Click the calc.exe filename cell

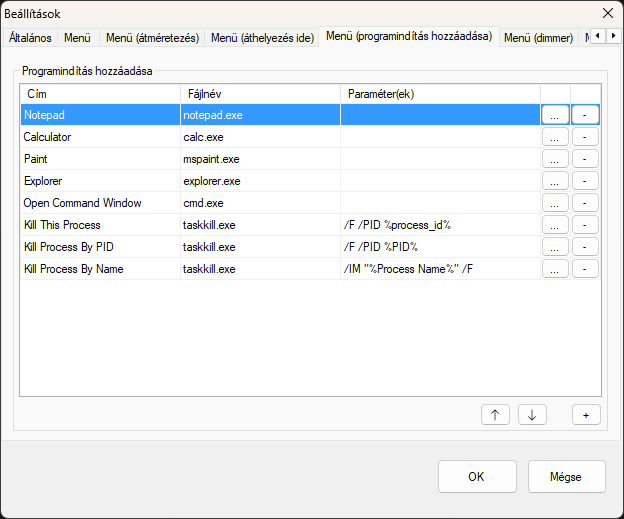point(260,137)
